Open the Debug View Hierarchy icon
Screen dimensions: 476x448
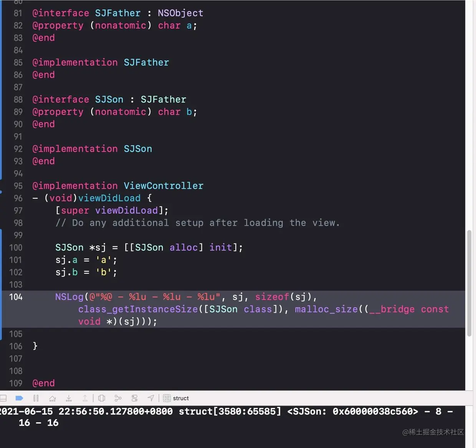[102, 398]
